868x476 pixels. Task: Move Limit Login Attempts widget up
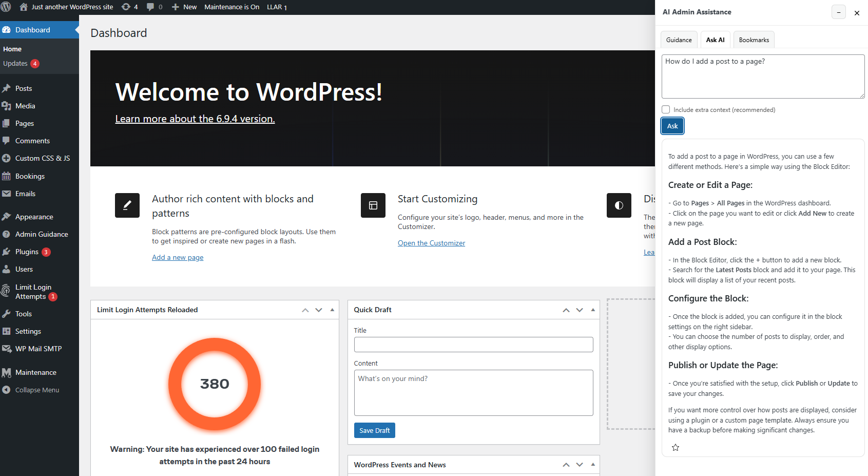coord(305,310)
